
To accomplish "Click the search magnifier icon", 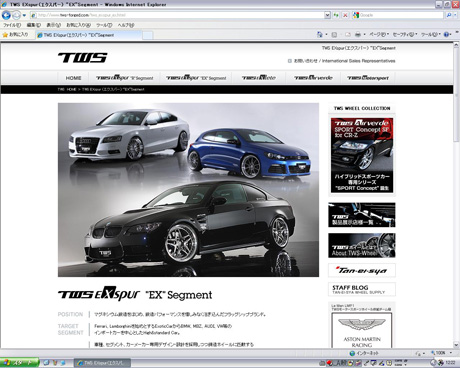I will tap(449, 15).
